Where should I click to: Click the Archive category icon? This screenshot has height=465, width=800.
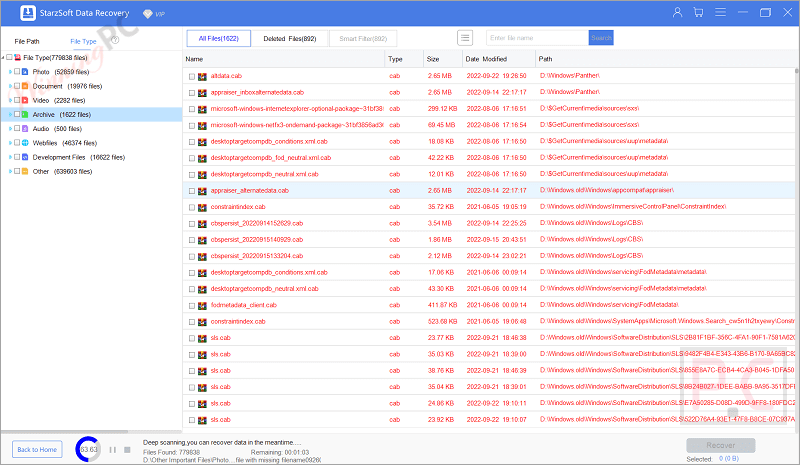(25, 115)
